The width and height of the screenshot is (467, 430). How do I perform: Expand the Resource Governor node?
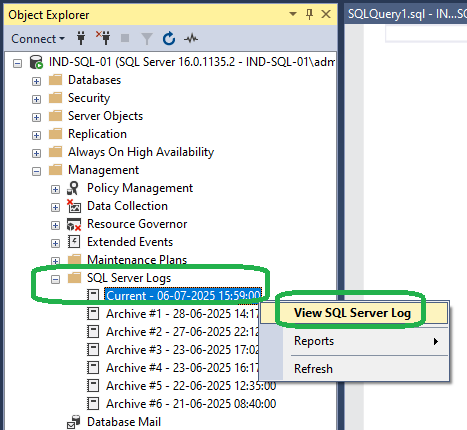click(55, 225)
